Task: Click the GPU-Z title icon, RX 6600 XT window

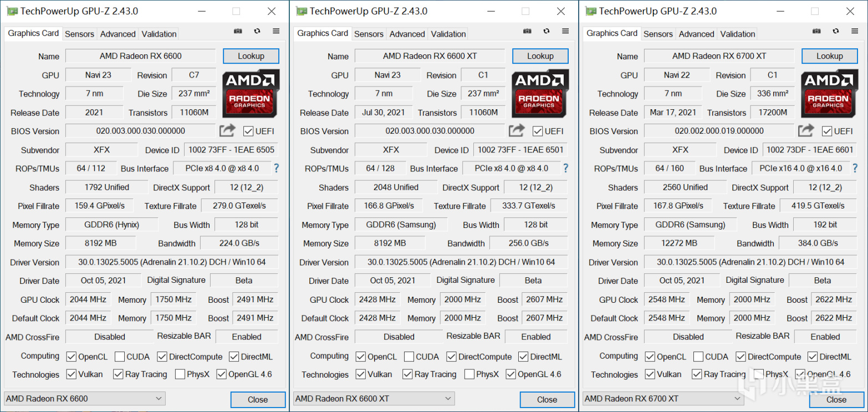Action: click(301, 11)
